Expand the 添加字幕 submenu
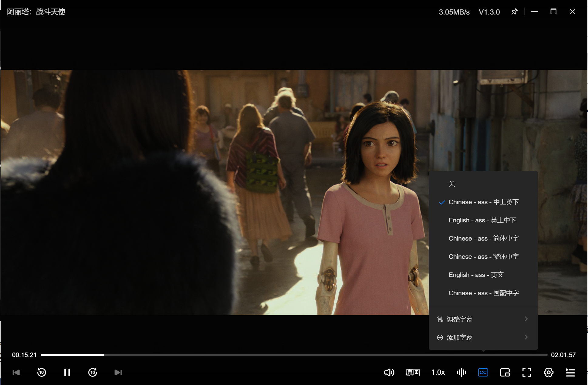Screen dimensions: 588x385 (x=483, y=337)
